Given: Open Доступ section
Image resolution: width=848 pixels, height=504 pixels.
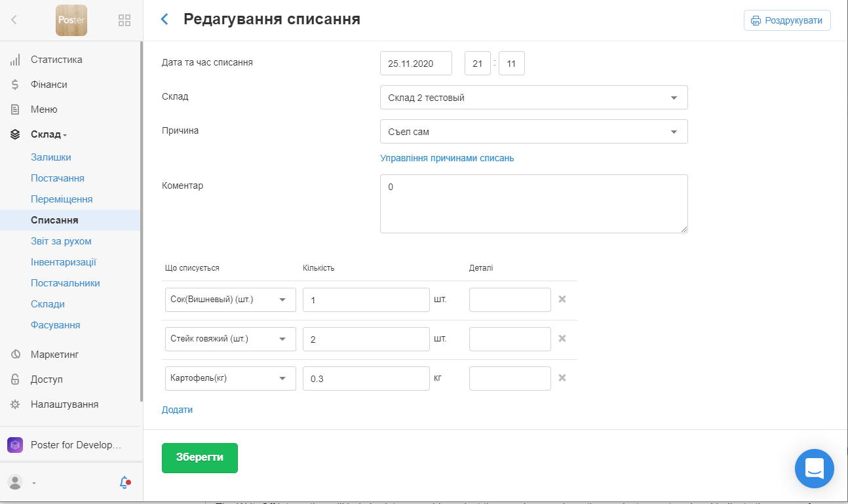Looking at the screenshot, I should click(47, 379).
